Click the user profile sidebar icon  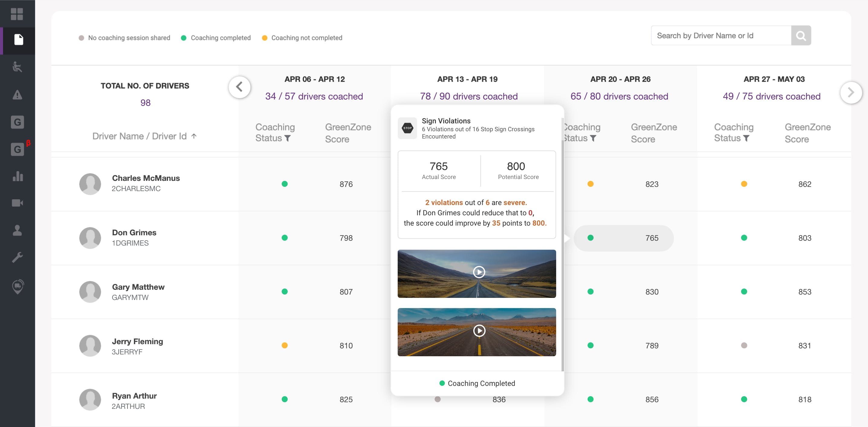pos(17,230)
